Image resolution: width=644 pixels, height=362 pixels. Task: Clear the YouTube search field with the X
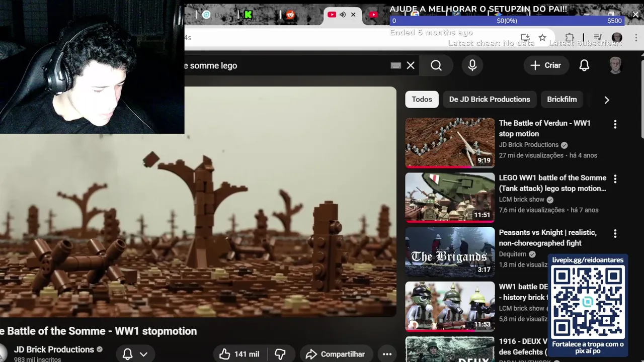point(411,65)
